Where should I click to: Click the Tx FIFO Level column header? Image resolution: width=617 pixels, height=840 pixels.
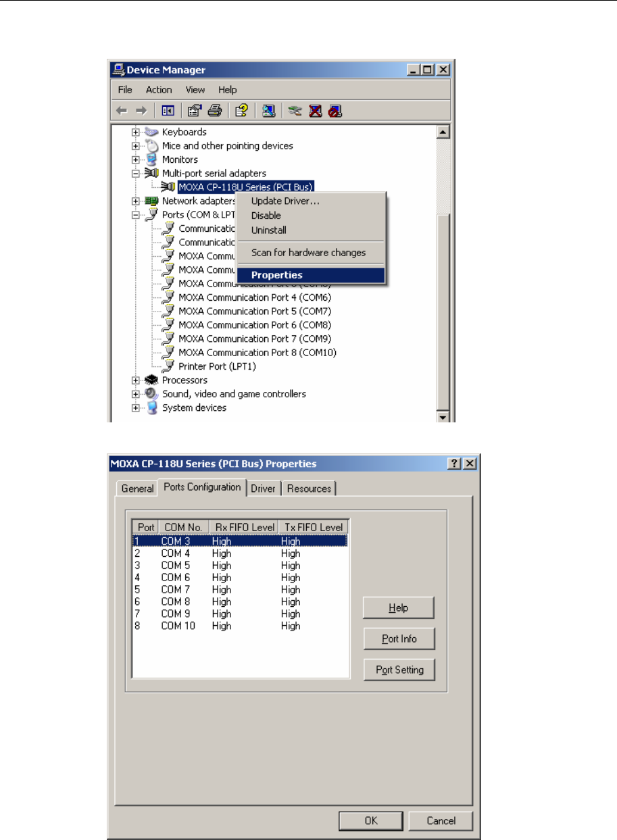[x=313, y=527]
